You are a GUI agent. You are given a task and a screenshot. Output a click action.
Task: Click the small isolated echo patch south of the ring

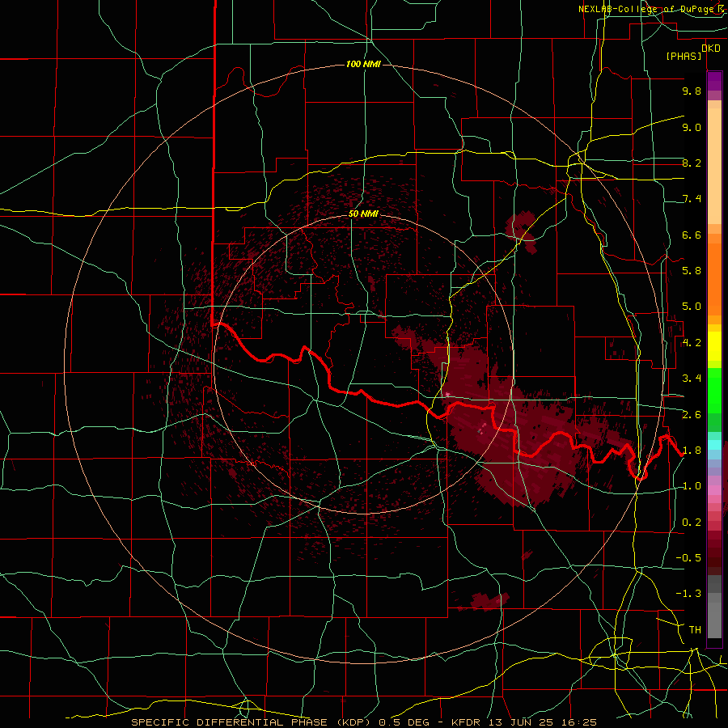point(490,601)
